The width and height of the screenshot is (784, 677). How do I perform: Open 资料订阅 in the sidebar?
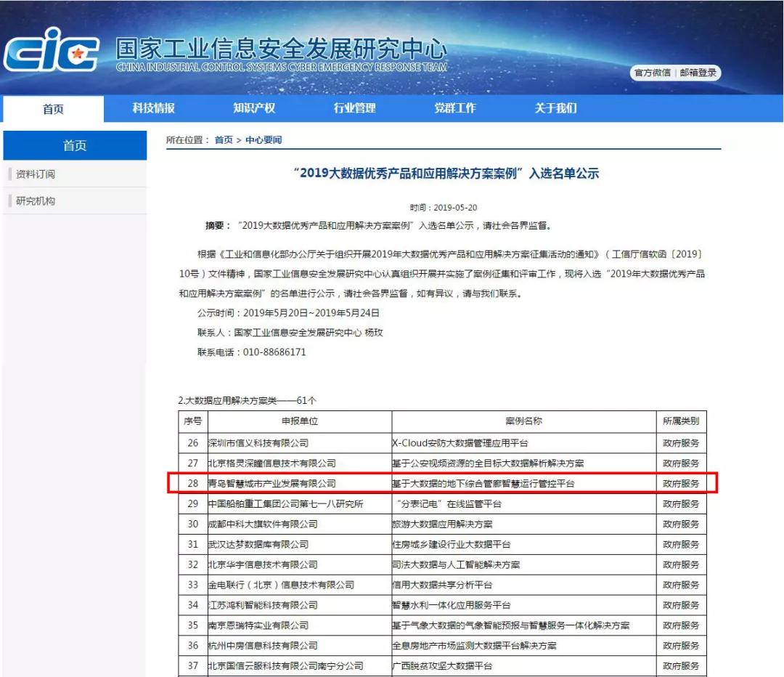tap(36, 174)
